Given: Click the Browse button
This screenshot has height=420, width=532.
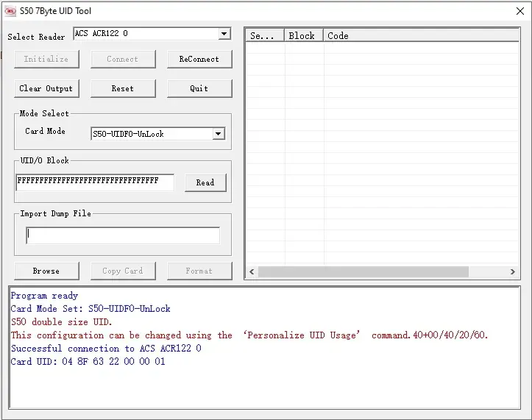Looking at the screenshot, I should (x=46, y=271).
